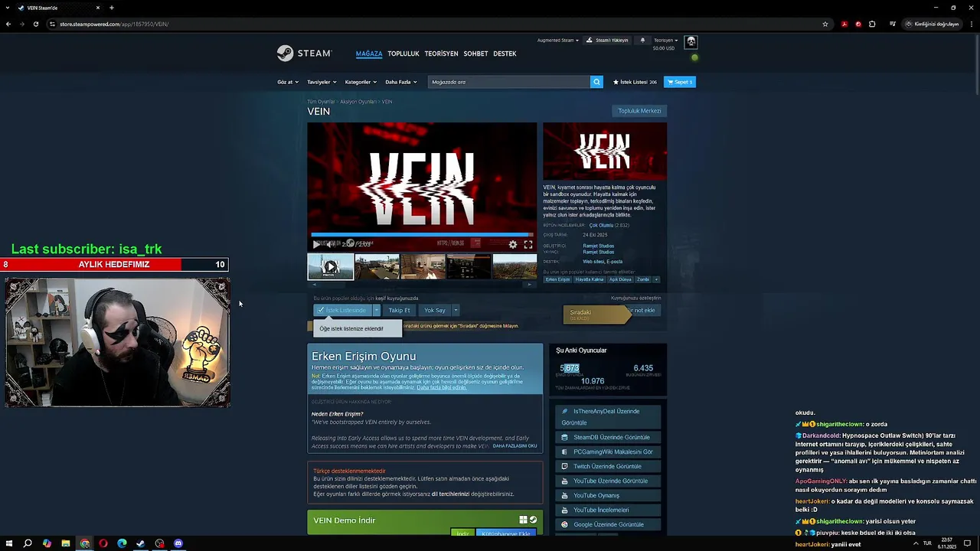
Task: Play the trailer with the play button
Action: tap(316, 244)
